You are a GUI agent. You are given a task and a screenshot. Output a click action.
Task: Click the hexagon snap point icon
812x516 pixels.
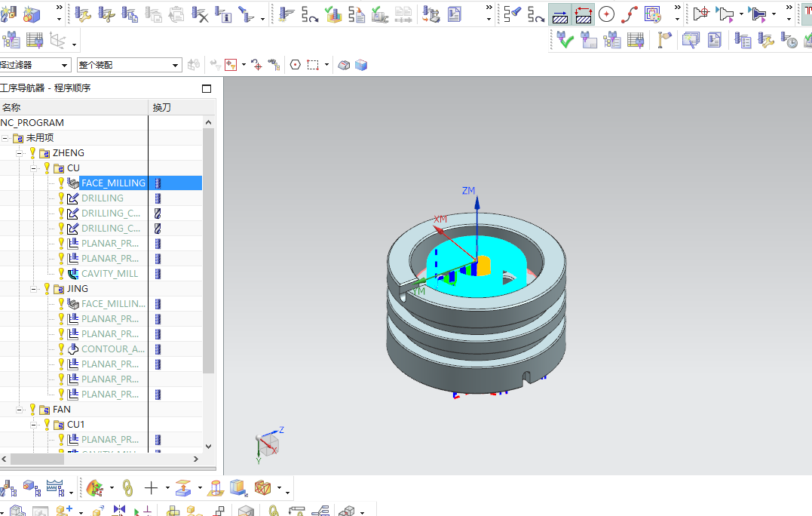click(x=296, y=65)
